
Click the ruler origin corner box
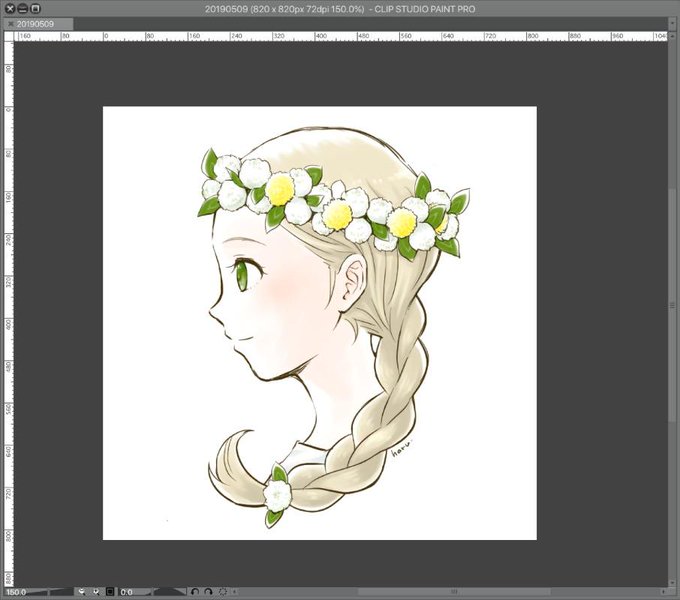pyautogui.click(x=9, y=36)
